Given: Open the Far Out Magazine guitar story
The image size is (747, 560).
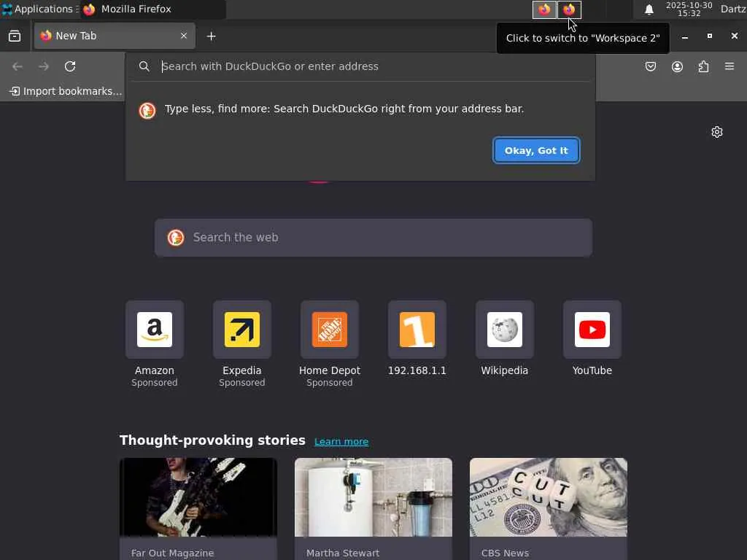Looking at the screenshot, I should (198, 508).
